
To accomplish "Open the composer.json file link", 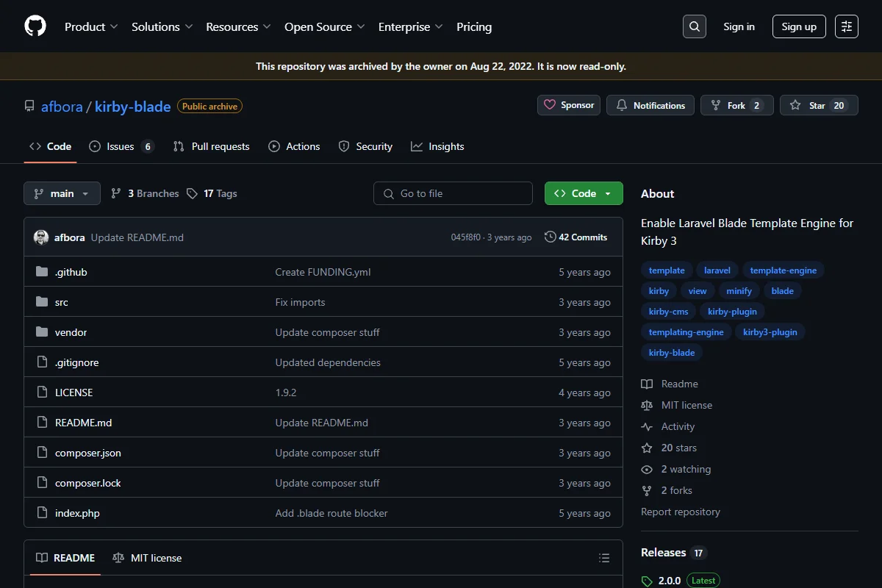I will pyautogui.click(x=88, y=453).
